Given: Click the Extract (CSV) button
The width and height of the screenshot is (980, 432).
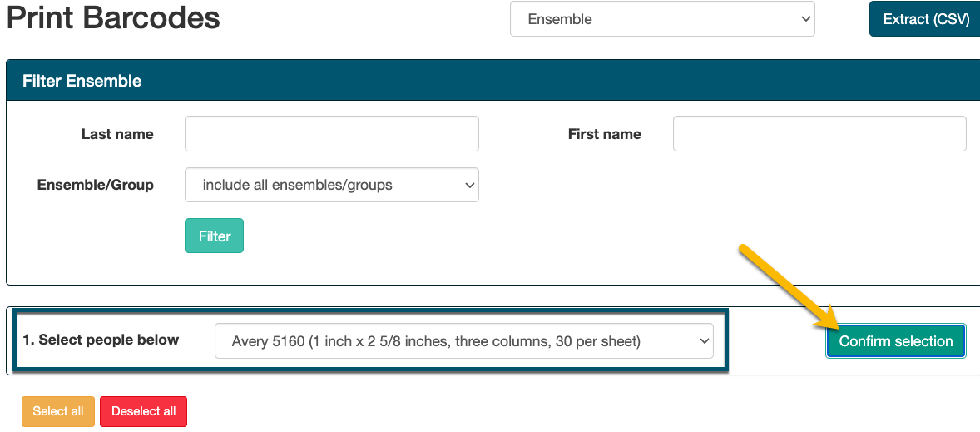Looking at the screenshot, I should point(926,19).
